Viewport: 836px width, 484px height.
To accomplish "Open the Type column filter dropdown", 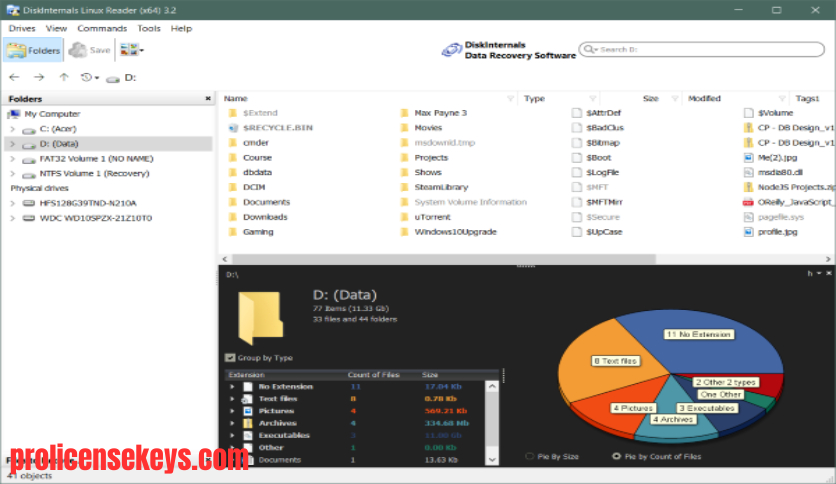I will (592, 99).
